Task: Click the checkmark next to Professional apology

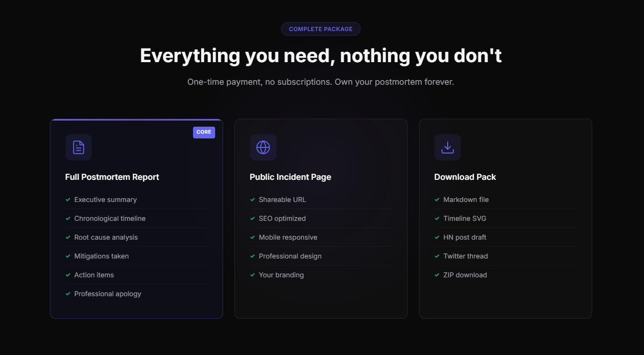Action: 67,293
